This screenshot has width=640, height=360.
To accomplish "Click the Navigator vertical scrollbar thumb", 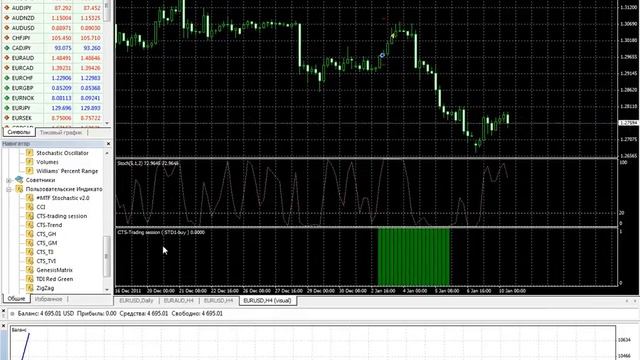I will pyautogui.click(x=107, y=256).
